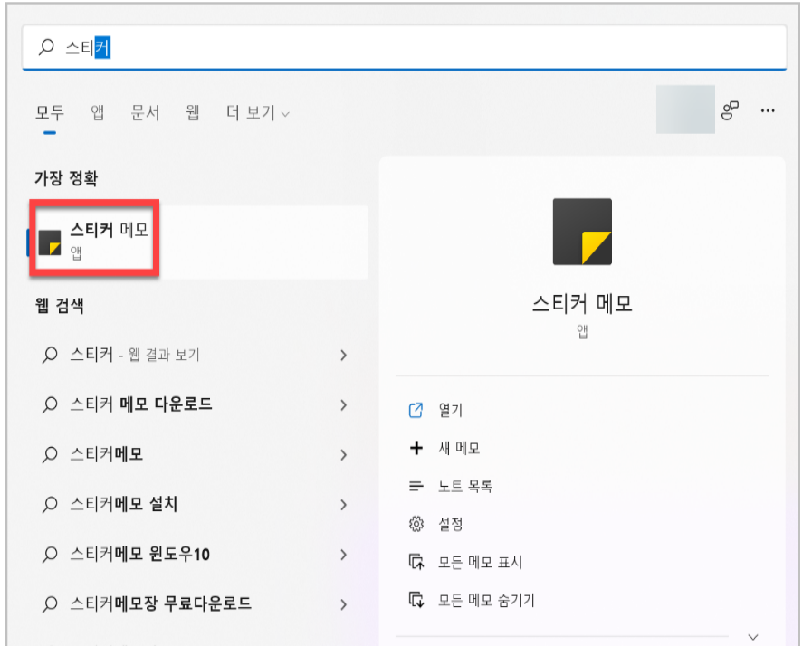Click 모든 메모 숨기기 action

(486, 600)
